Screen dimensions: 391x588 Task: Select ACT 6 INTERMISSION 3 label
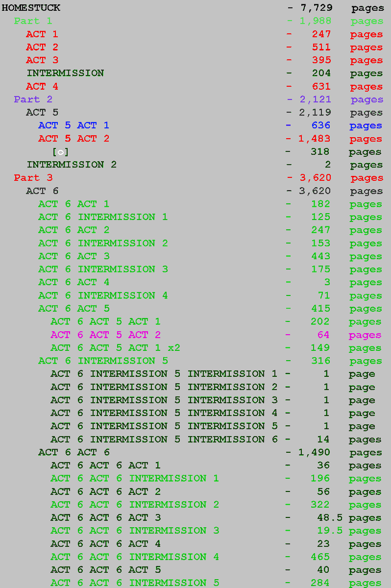point(103,269)
